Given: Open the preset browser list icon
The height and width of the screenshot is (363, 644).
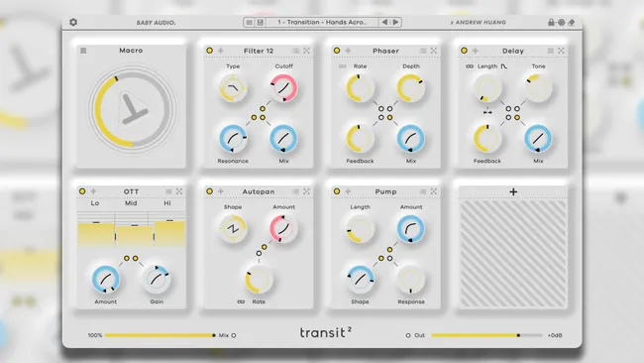Looking at the screenshot, I should pos(249,22).
